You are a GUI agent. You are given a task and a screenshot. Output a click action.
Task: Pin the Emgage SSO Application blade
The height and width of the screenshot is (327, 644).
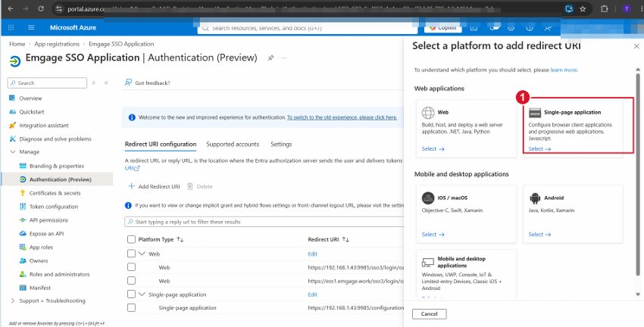pos(270,58)
